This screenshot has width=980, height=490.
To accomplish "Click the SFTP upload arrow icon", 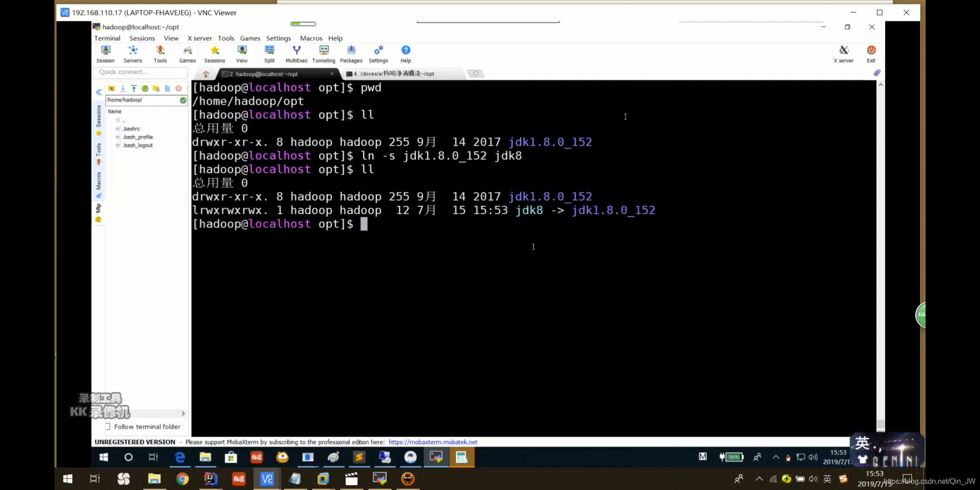I will click(134, 88).
